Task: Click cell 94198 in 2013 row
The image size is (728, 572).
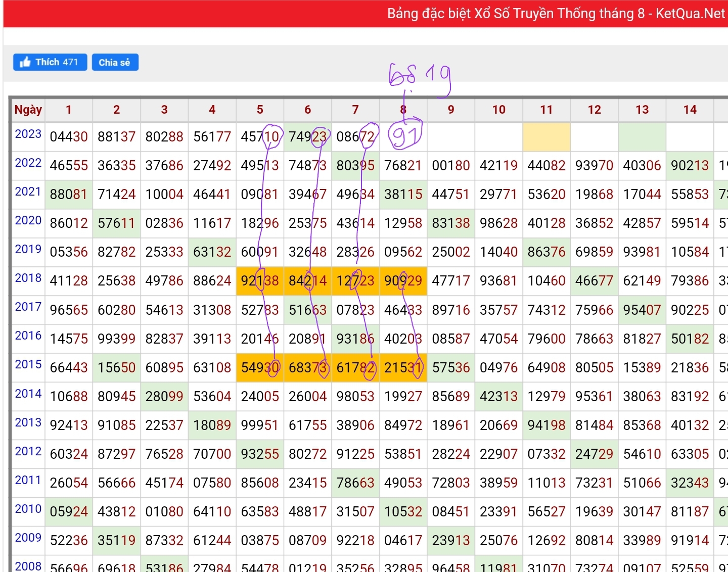Action: click(x=547, y=425)
